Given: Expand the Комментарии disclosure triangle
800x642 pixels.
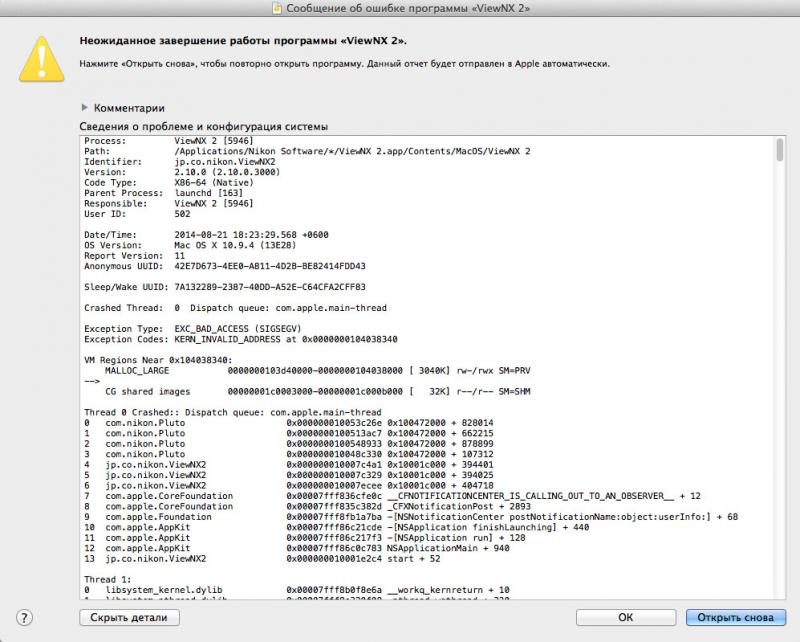Looking at the screenshot, I should tap(84, 107).
